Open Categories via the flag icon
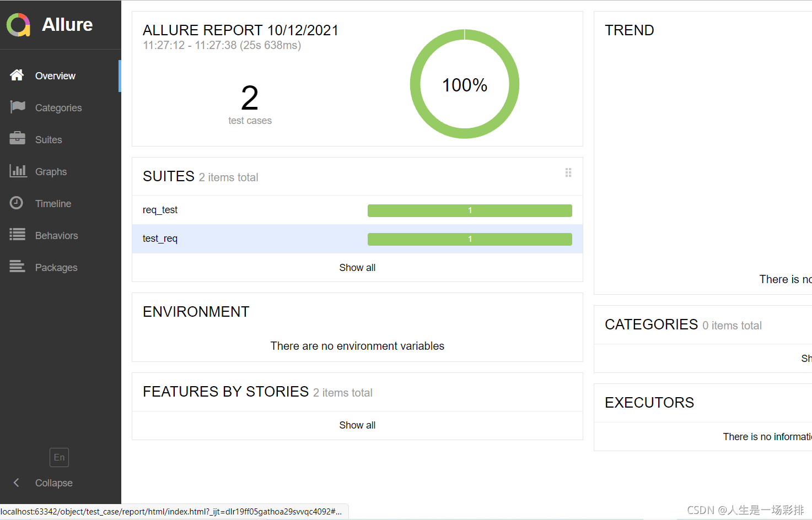812x520 pixels. tap(18, 107)
